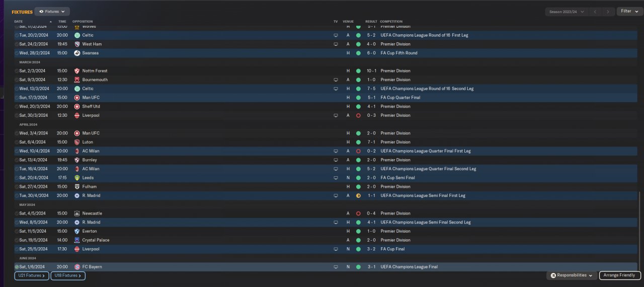Open the Responsibilities dropdown

point(572,275)
